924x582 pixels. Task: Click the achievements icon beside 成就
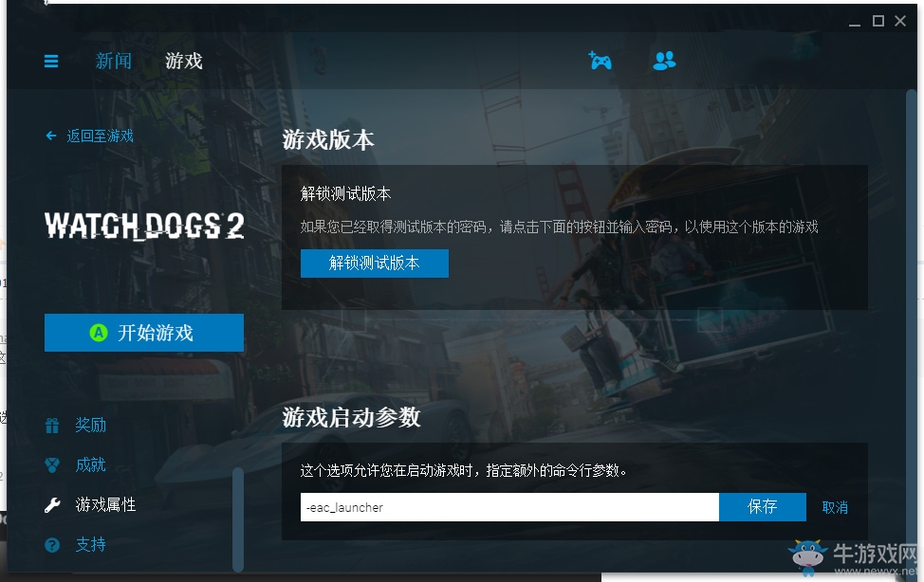tap(52, 465)
